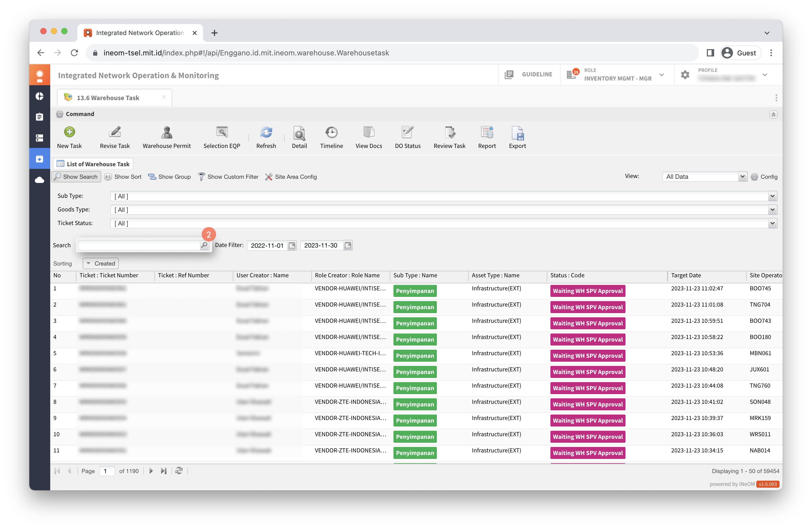Select the row with site BOO745
This screenshot has height=529, width=812.
416,291
